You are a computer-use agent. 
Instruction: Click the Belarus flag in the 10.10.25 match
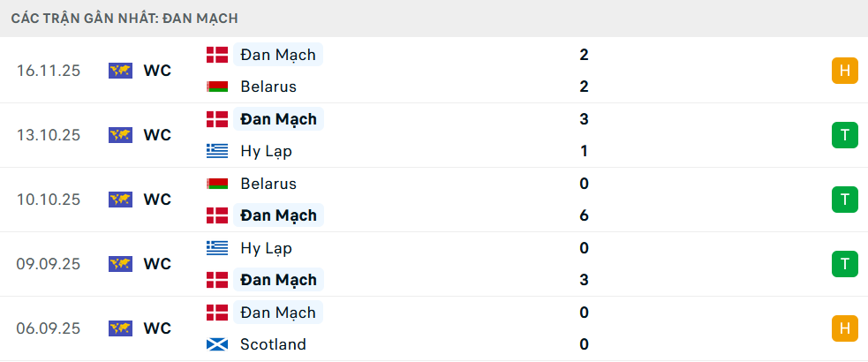point(216,184)
